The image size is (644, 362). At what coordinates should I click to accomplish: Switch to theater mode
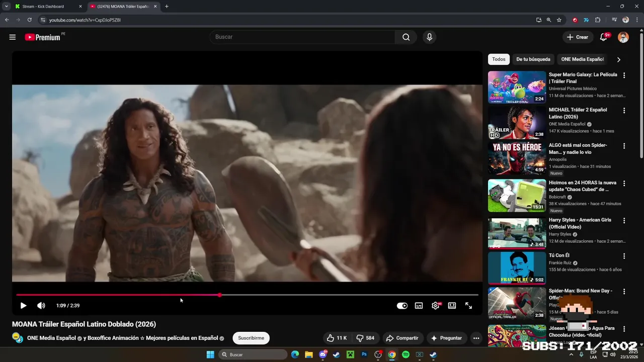(x=452, y=306)
